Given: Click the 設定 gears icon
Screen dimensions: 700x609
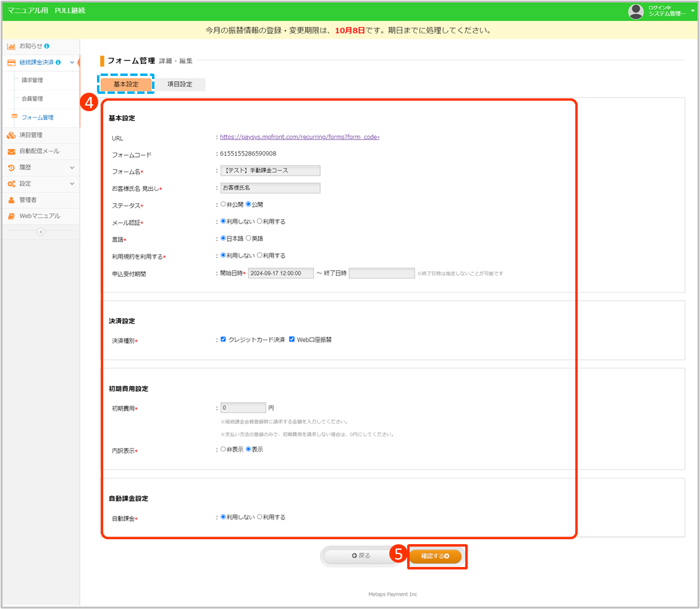Looking at the screenshot, I should coord(11,184).
